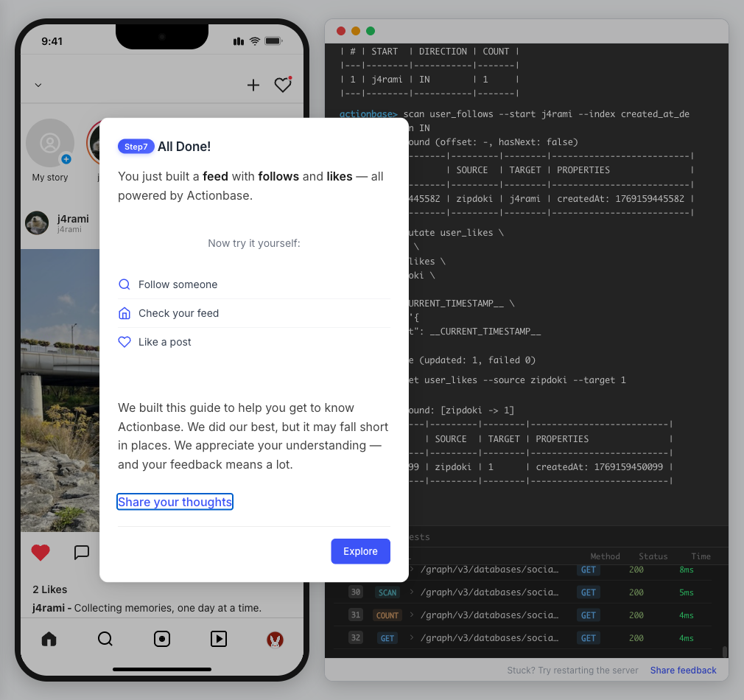Click the plus icon in phone header
This screenshot has height=700, width=744.
pos(253,85)
